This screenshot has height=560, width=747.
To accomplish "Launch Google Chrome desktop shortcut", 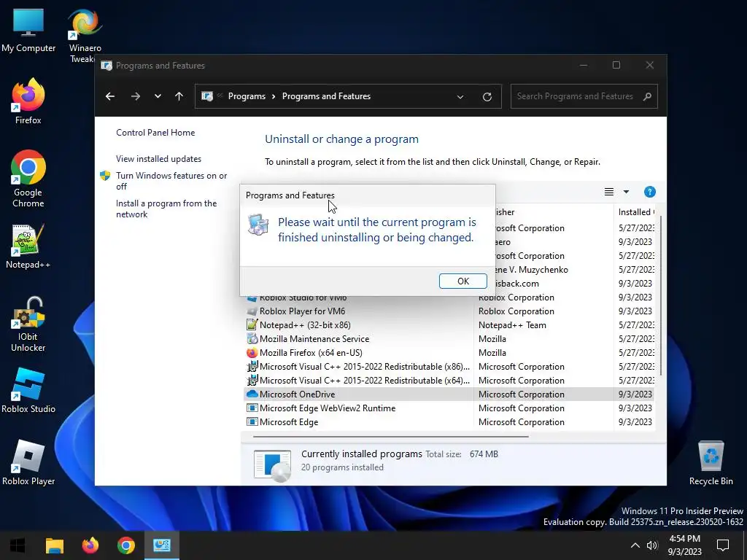I will coord(28,179).
